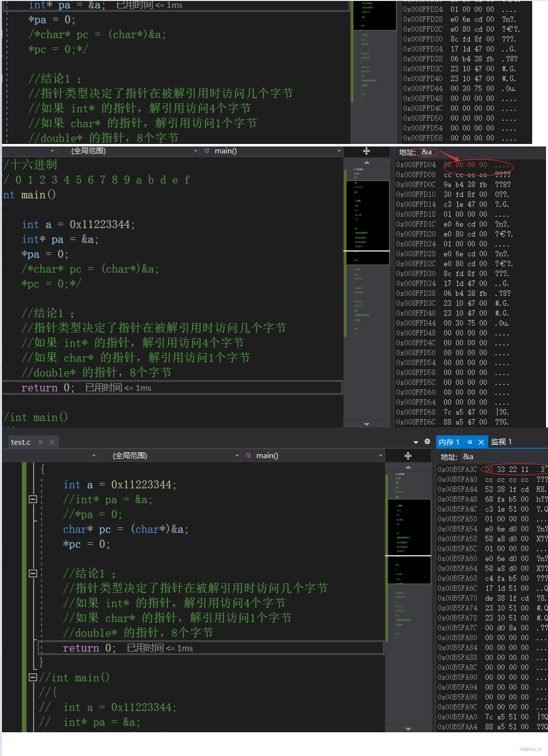Select the test.c editor tab
Screen dimensions: 548x756
pyautogui.click(x=21, y=442)
